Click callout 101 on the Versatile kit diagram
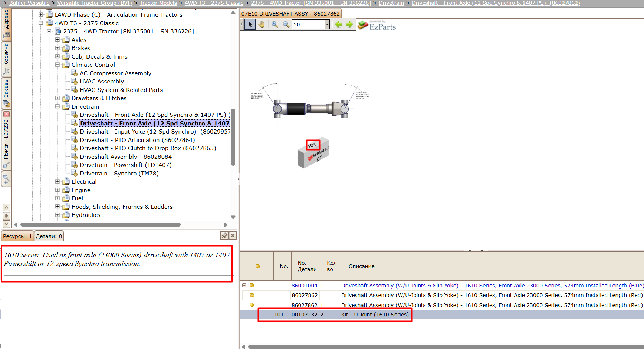 (313, 145)
